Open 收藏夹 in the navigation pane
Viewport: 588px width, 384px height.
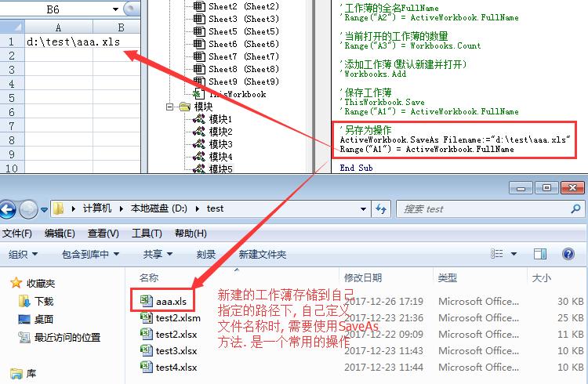tap(41, 283)
